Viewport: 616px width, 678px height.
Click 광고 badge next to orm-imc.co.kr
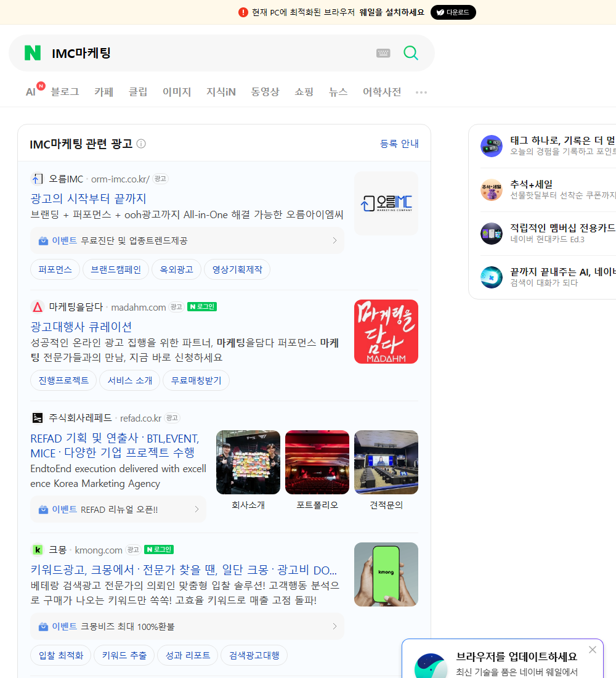[160, 179]
